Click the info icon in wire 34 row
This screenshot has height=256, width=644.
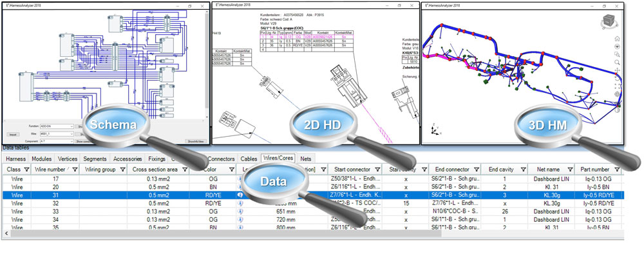[241, 219]
